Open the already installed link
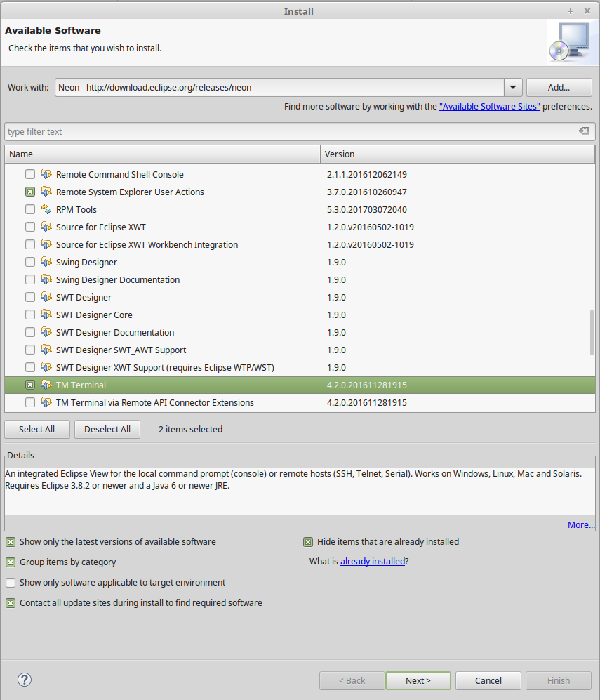Screen dimensions: 600x700 point(373,561)
